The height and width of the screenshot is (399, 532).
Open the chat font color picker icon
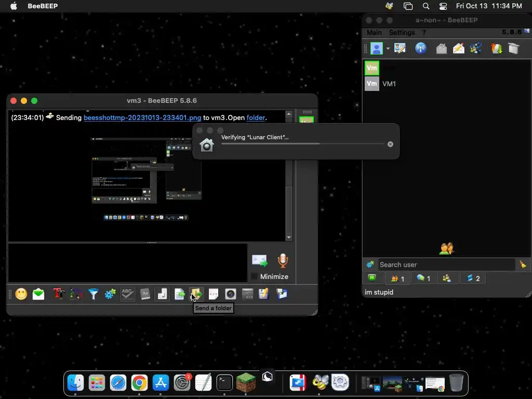76,294
